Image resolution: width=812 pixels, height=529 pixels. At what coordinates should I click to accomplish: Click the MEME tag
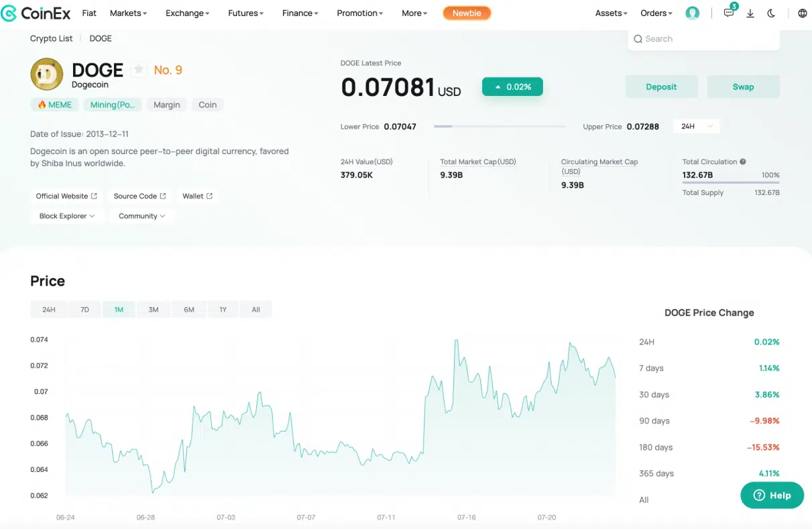click(x=54, y=105)
